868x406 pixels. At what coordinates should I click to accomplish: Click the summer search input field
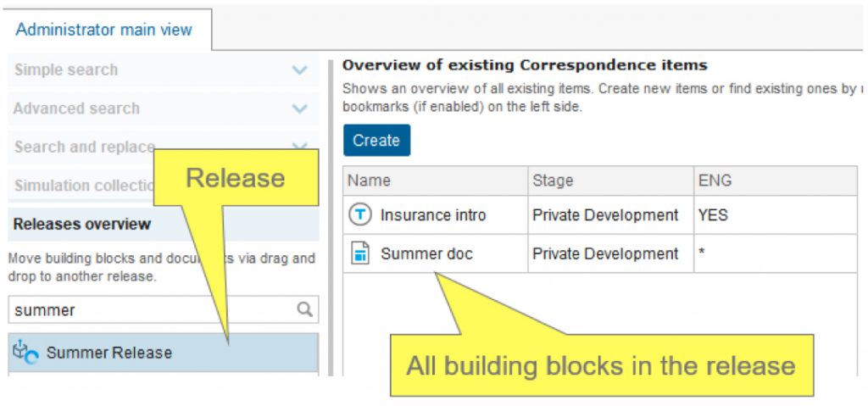tap(153, 309)
